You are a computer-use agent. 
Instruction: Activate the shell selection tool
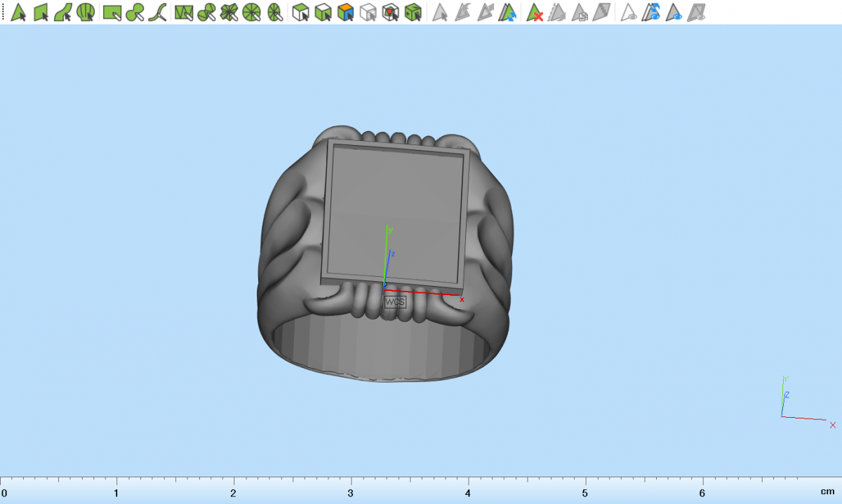click(86, 12)
